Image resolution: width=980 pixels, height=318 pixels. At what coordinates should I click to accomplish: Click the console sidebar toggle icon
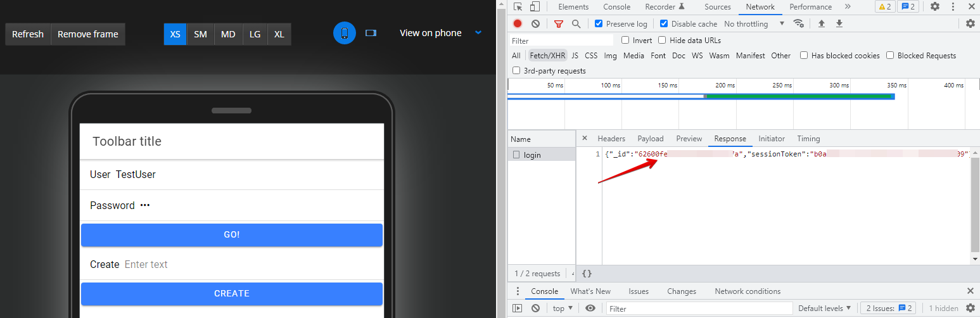point(518,308)
